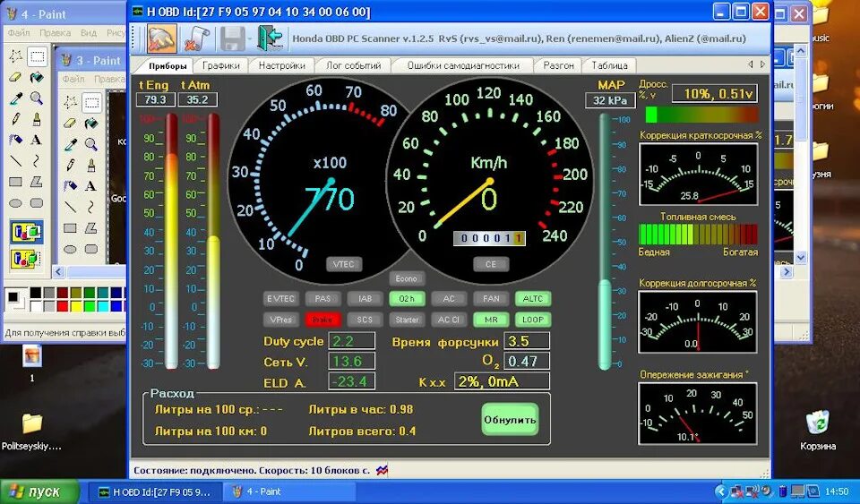
Task: Select Magnifier tool in 4 - Paint
Action: tap(37, 98)
